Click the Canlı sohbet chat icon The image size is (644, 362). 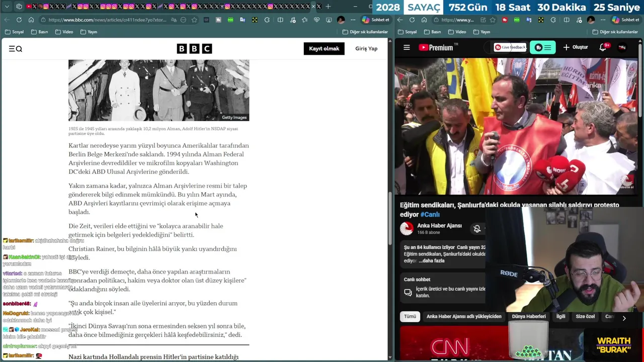(408, 292)
